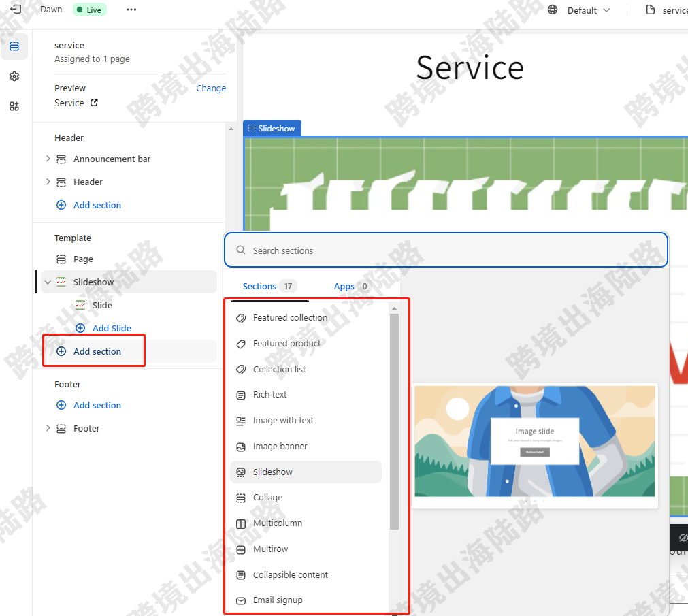Open the three-dot more actions menu
Viewport: 688px width, 616px height.
(x=131, y=10)
